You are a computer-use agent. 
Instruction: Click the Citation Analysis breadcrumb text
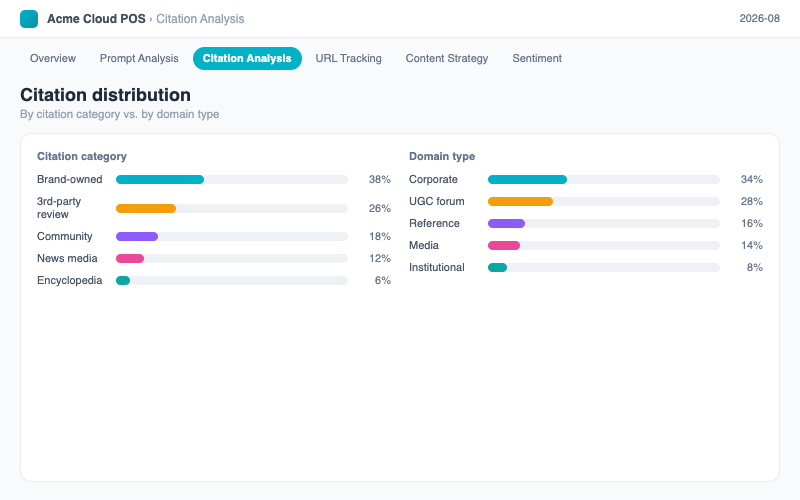200,19
